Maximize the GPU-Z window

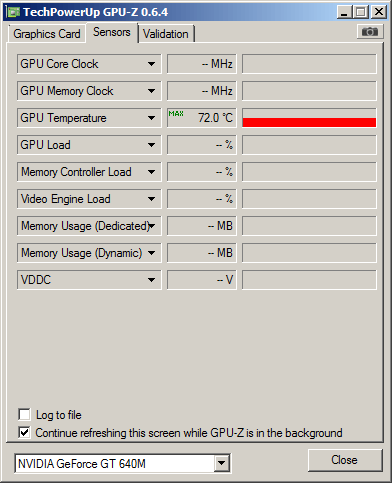(x=361, y=12)
